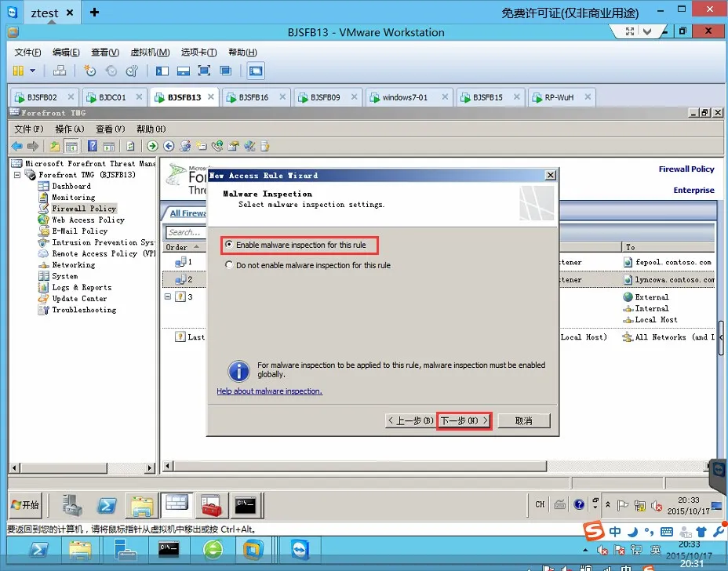The height and width of the screenshot is (571, 728).
Task: Select Dashboard in the TMG tree
Action: point(71,186)
